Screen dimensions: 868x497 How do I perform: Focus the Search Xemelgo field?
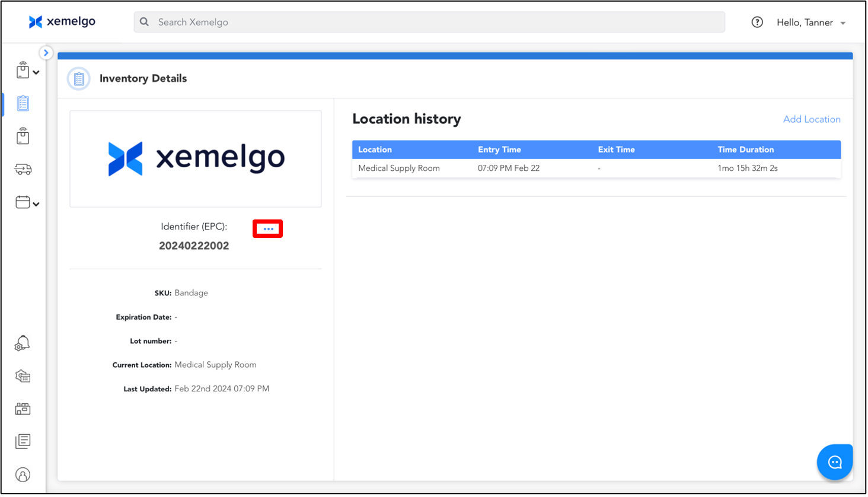point(429,22)
